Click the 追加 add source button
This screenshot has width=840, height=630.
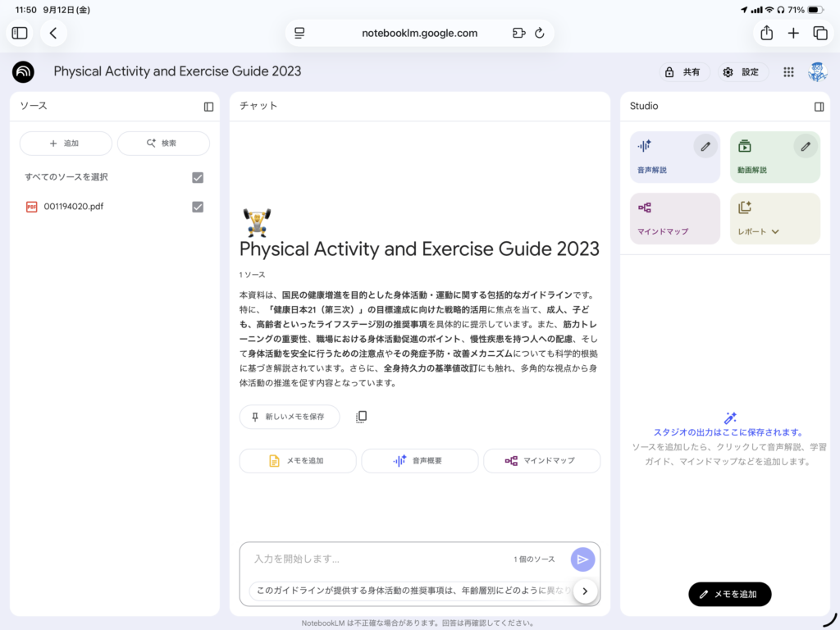pos(66,144)
